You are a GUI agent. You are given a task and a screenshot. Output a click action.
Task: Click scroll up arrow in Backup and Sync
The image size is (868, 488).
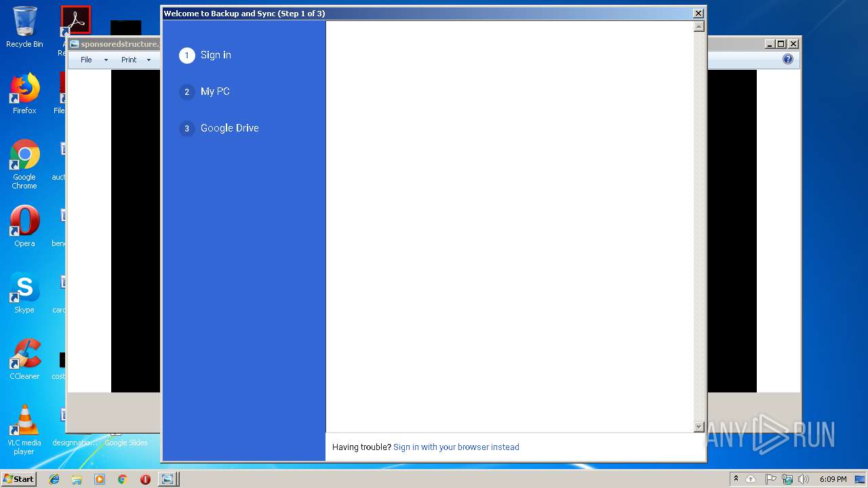tap(699, 26)
